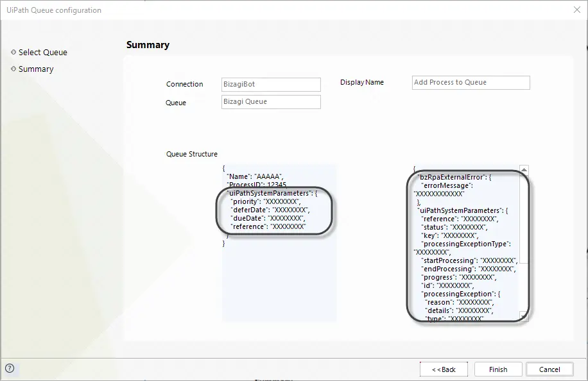
Task: Click the scroll down arrow of output structure
Action: click(x=524, y=317)
